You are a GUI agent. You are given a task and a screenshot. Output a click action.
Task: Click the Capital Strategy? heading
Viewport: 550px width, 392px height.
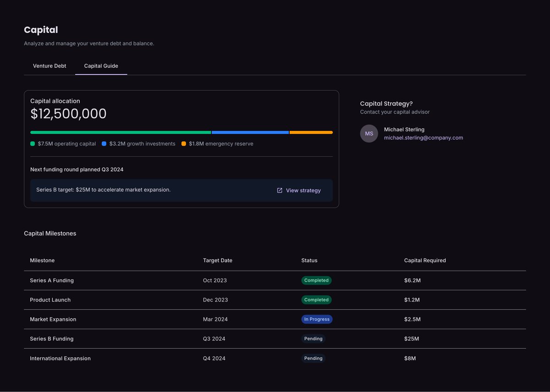pos(386,104)
